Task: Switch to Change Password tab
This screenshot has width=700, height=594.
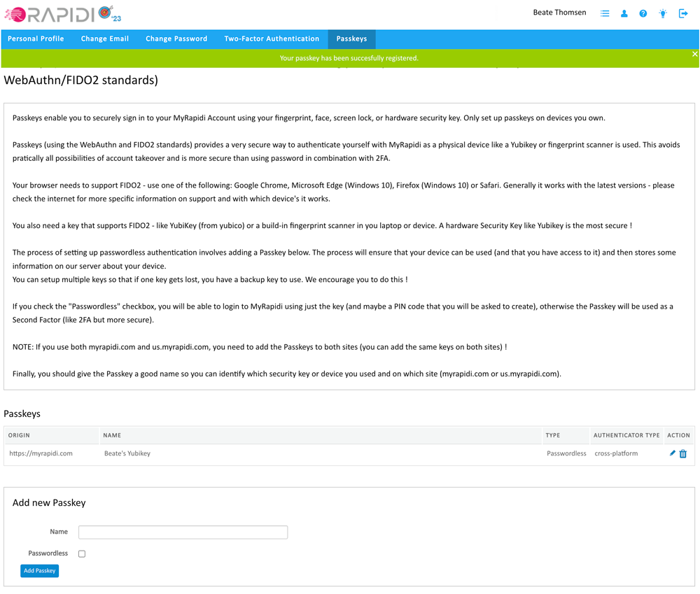Action: point(176,38)
